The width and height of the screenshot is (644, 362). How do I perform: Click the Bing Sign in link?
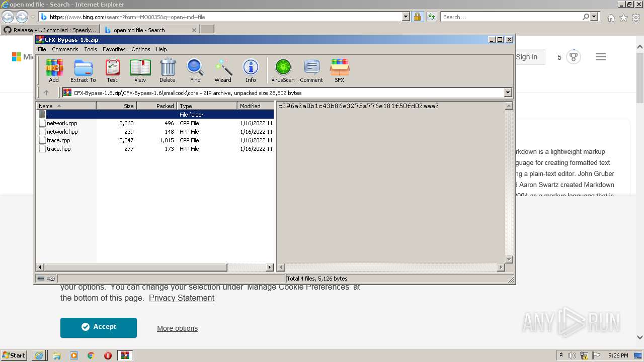pos(526,57)
